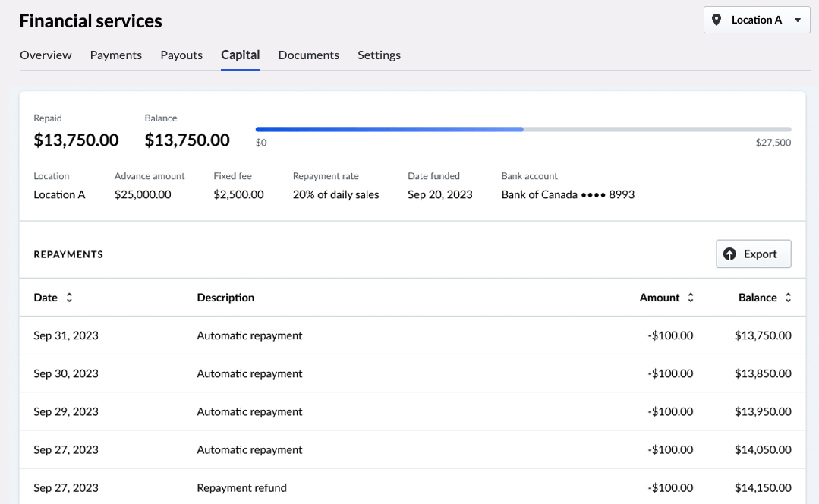Click the location pin icon
Screen dimensions: 819x504
pos(717,20)
